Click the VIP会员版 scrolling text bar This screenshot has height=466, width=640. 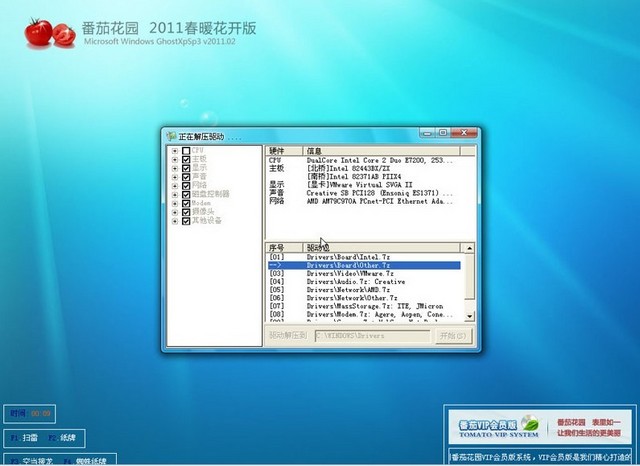(x=540, y=457)
